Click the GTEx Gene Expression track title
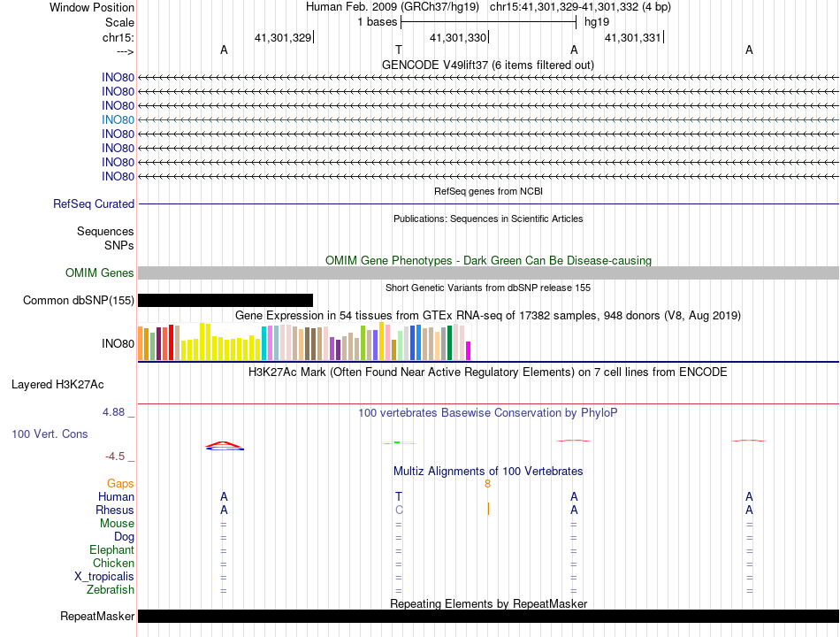The image size is (840, 637). click(x=488, y=315)
